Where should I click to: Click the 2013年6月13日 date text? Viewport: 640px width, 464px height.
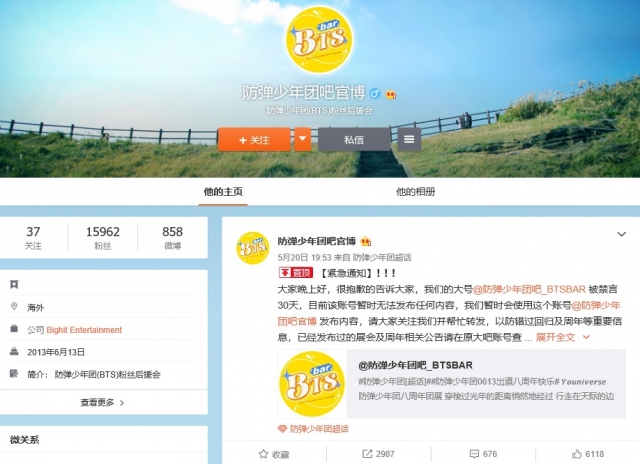[56, 352]
